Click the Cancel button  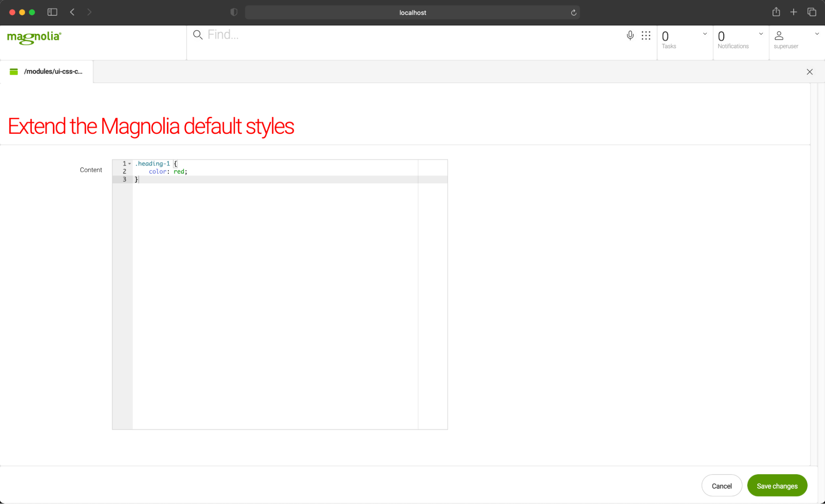click(721, 485)
